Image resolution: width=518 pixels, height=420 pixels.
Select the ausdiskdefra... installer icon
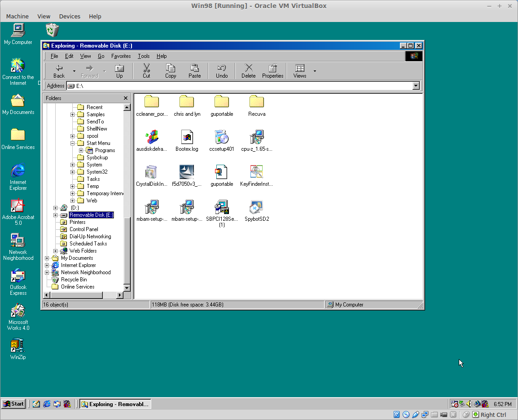coord(152,141)
